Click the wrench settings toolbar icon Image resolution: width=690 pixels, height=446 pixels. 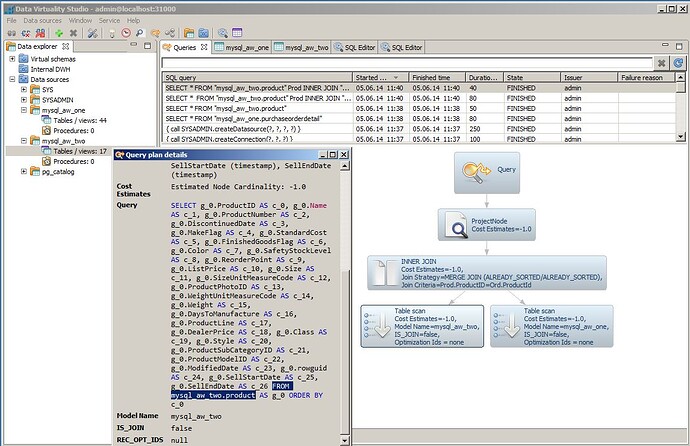click(92, 33)
